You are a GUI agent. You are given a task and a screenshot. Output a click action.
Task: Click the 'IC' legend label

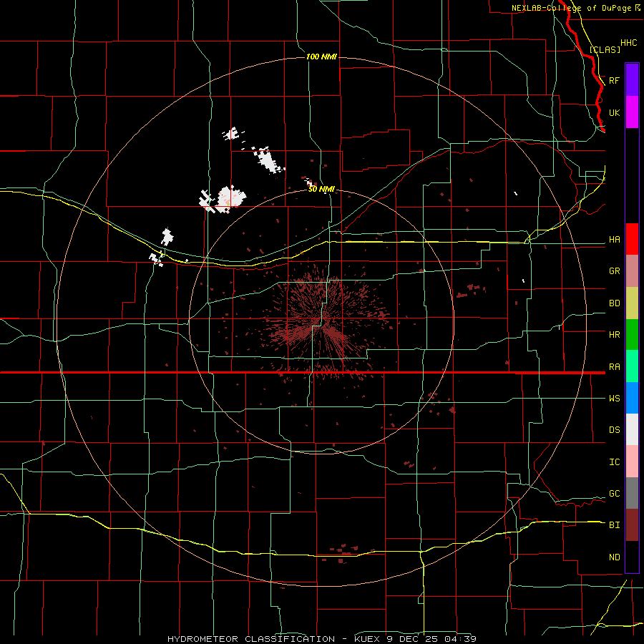(615, 462)
